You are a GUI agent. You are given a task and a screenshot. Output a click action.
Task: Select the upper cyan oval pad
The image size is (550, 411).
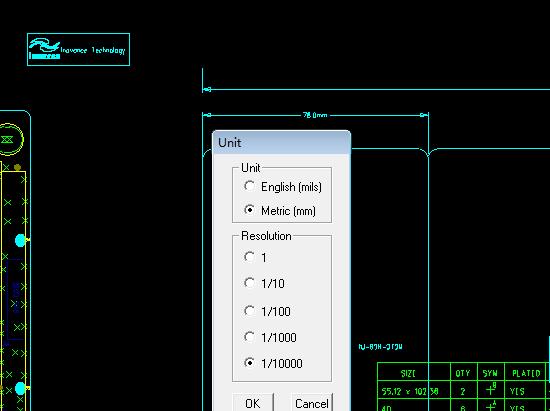point(20,240)
